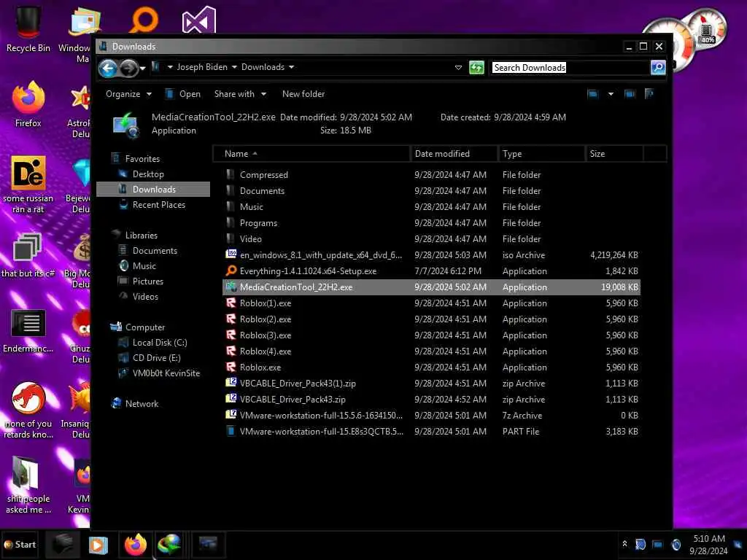Select the VMware-workstation PART file
This screenshot has height=560, width=747.
click(432, 432)
